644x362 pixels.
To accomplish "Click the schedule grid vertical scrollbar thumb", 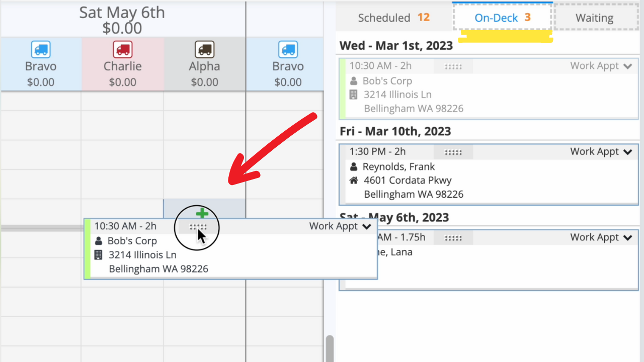I will [330, 348].
